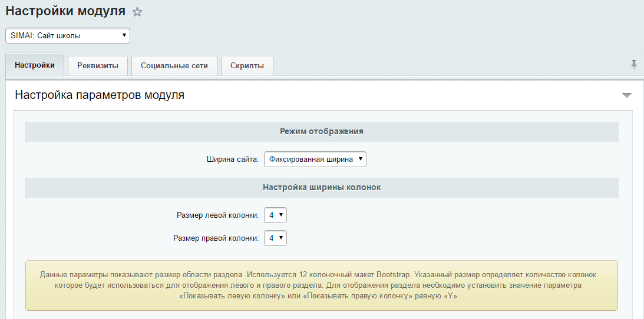Screen dimensions: 644x319
Task: Open the SIMAI: Сайт школы module dropdown
Action: point(68,35)
